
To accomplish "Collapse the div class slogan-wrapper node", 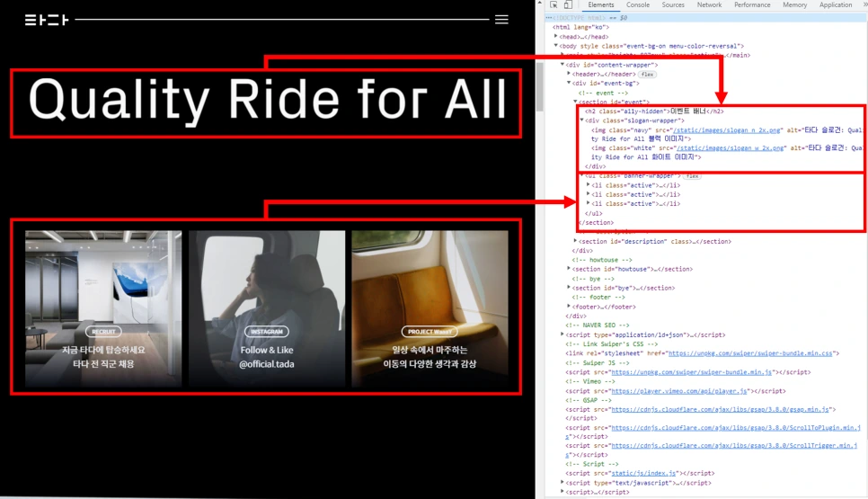I will pyautogui.click(x=581, y=120).
